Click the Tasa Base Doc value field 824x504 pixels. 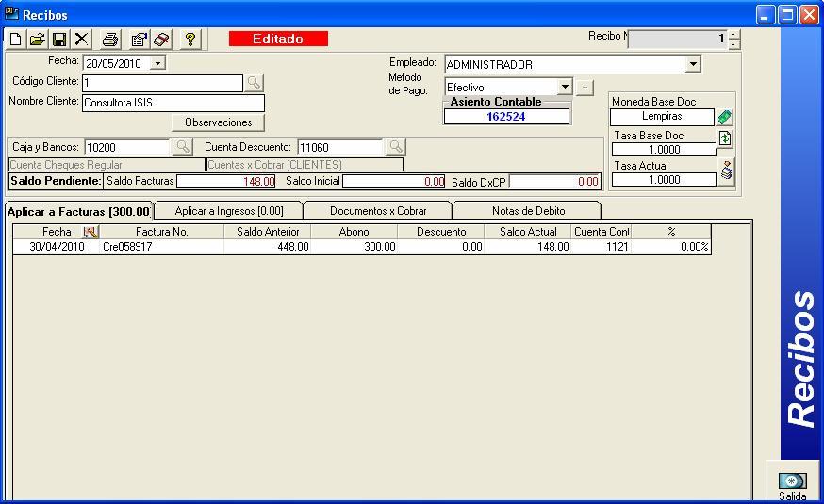point(665,150)
